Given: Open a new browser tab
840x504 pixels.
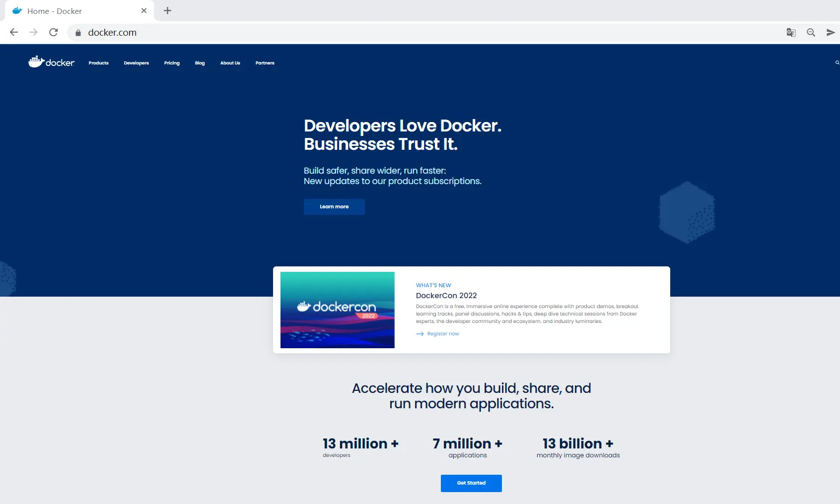Looking at the screenshot, I should point(168,10).
